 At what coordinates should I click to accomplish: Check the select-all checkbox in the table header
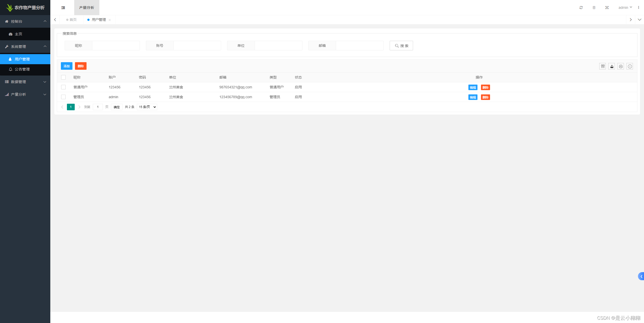63,77
